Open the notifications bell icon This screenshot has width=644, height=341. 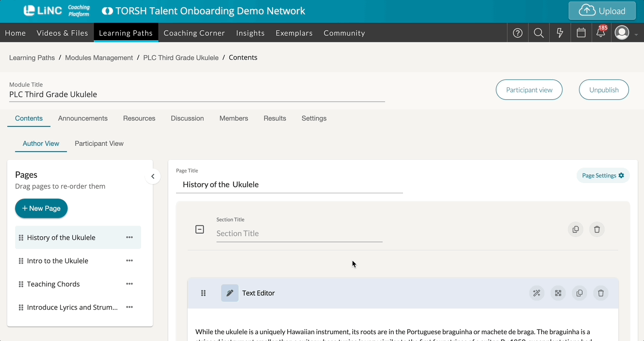point(601,33)
